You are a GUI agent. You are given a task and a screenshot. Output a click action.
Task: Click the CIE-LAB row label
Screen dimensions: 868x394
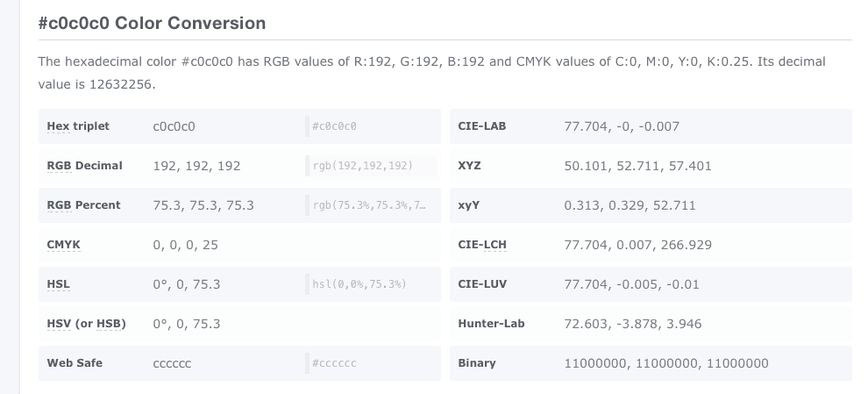pyautogui.click(x=481, y=126)
